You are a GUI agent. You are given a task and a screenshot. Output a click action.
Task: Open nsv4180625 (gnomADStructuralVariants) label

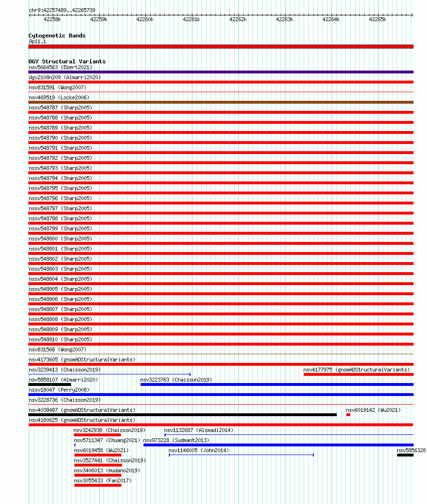82,420
